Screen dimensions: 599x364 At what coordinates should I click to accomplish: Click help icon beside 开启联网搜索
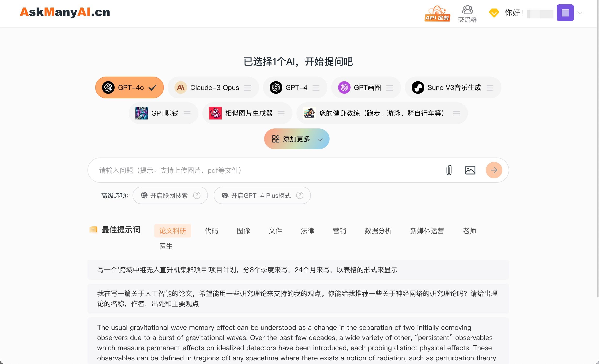pyautogui.click(x=197, y=195)
